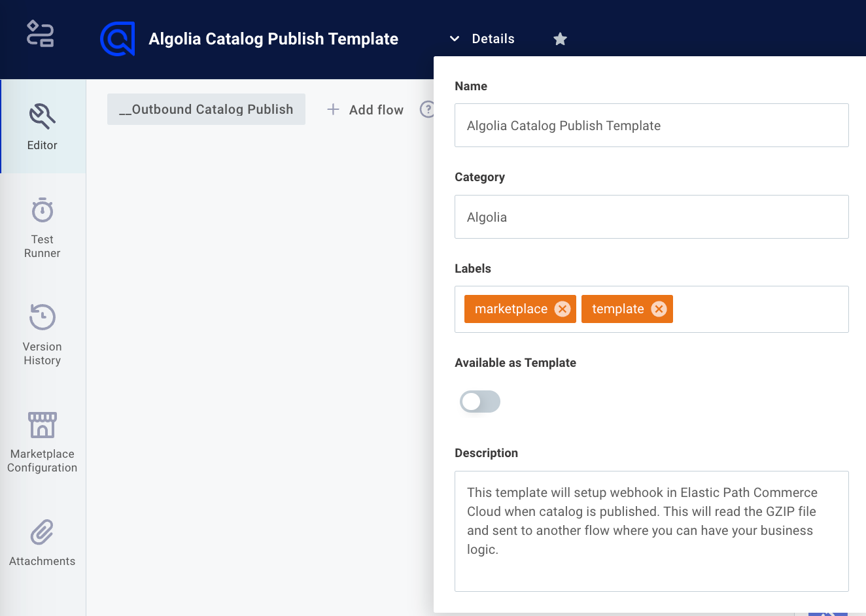Screen dimensions: 866x616
Task: Open Test Runner stopwatch icon
Action: click(x=43, y=211)
